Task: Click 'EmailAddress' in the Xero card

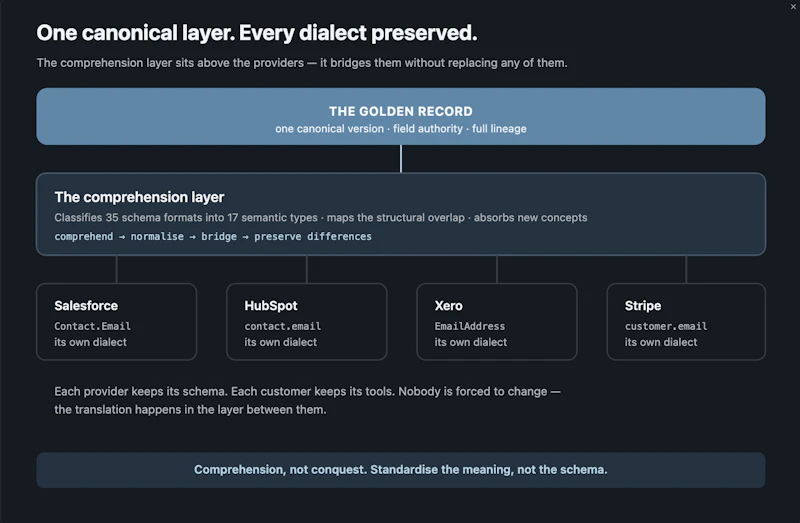Action: point(469,326)
